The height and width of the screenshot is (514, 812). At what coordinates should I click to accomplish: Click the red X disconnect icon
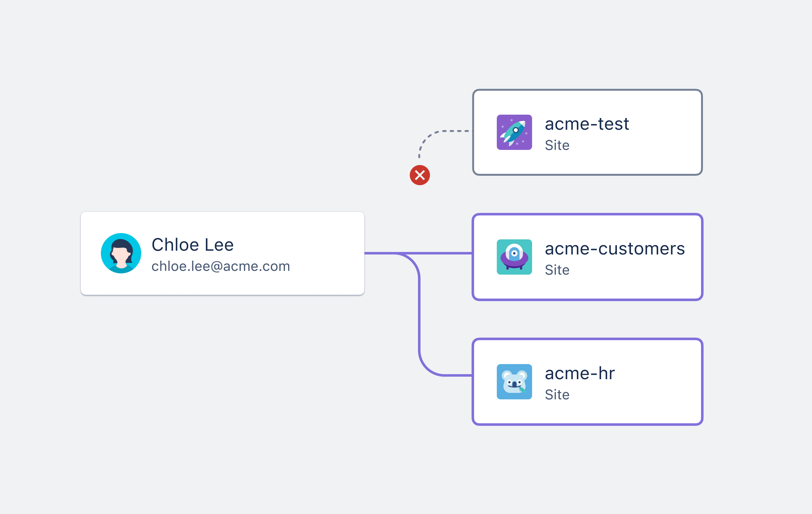(420, 175)
